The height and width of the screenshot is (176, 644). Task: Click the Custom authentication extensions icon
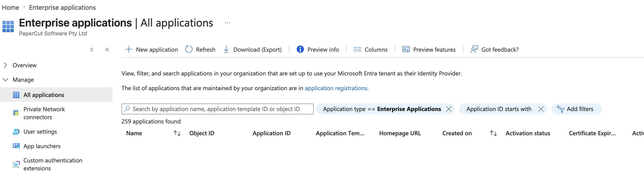pos(16,164)
